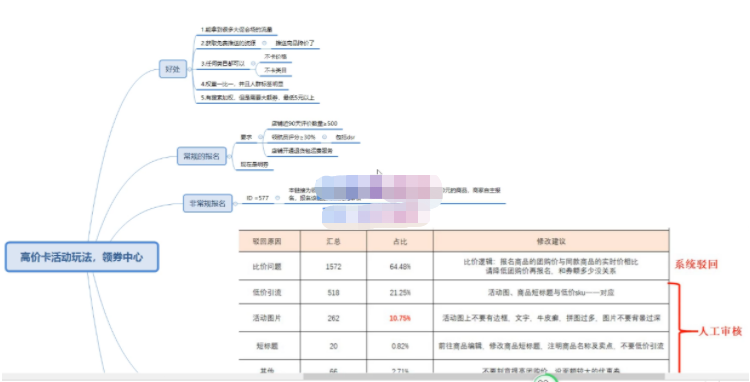
Task: Toggle collapse circle after ID =577
Action: [x=277, y=198]
